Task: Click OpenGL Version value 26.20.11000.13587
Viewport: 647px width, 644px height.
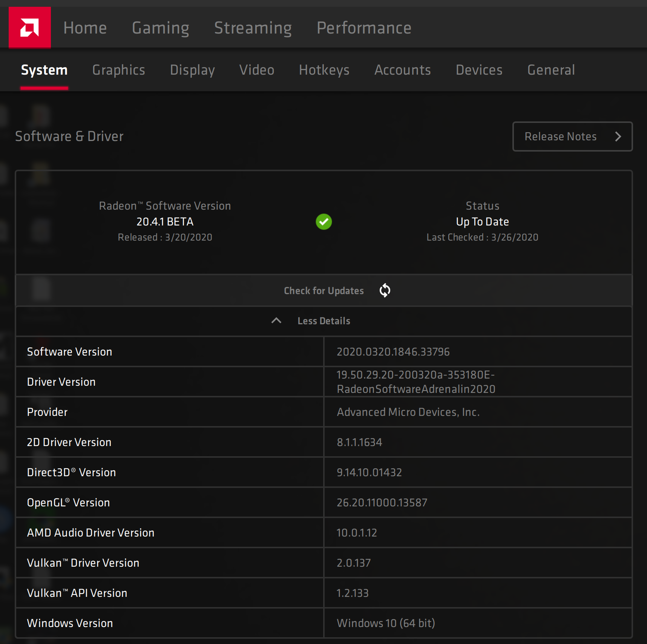Action: point(382,503)
